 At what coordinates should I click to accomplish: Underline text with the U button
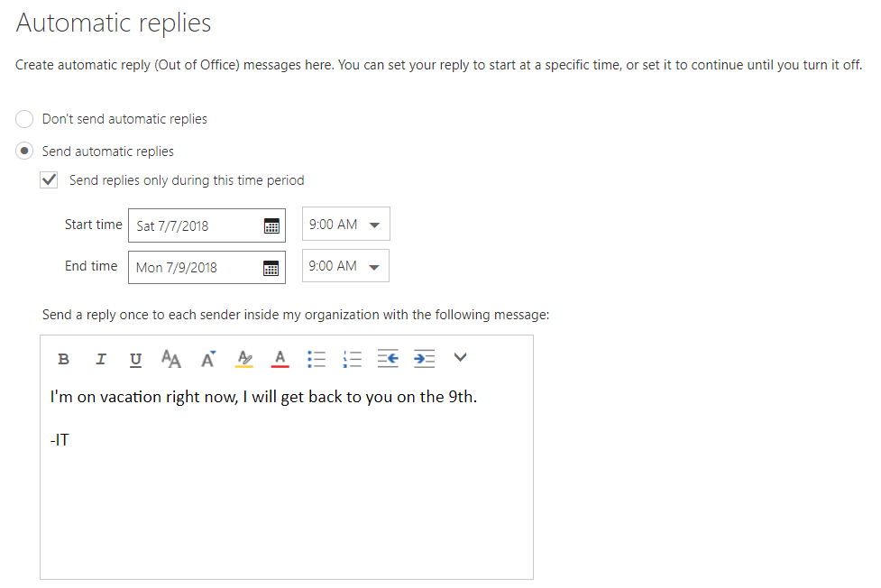click(135, 359)
